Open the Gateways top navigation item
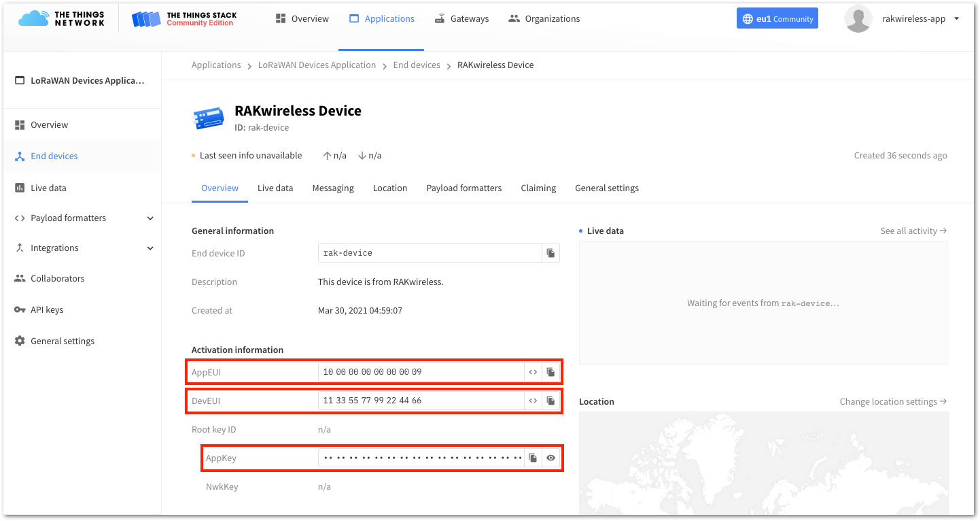980x521 pixels. coord(461,19)
